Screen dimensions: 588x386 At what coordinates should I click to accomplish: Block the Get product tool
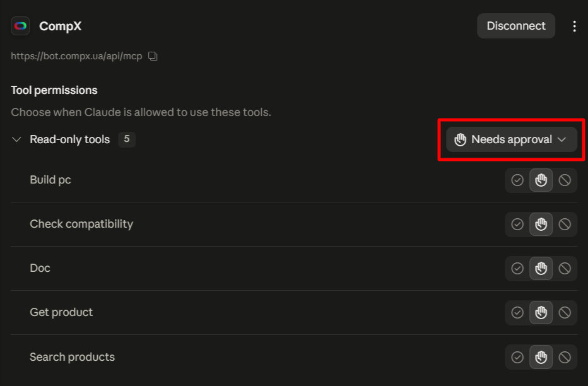coord(565,313)
